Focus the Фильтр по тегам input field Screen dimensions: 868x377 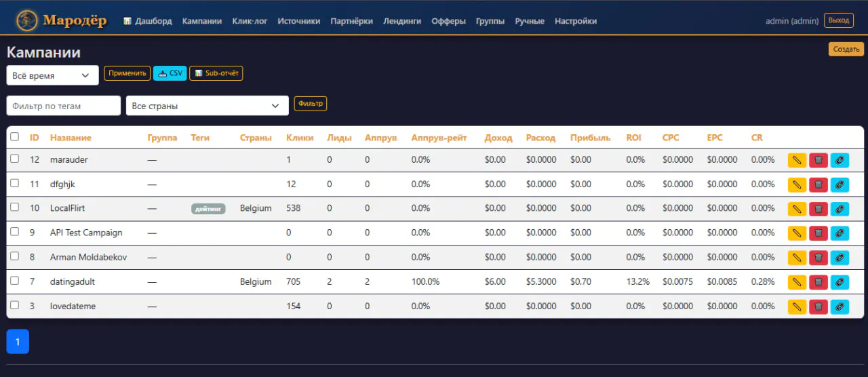(64, 106)
